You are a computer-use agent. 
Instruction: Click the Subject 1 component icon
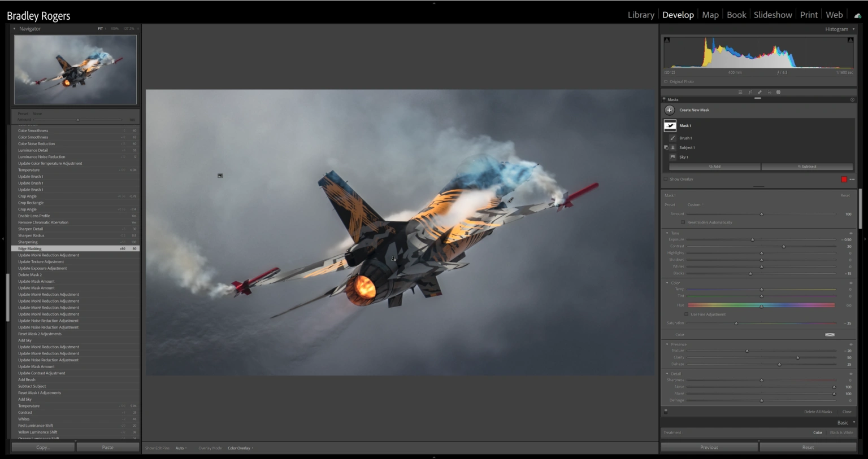pyautogui.click(x=672, y=147)
